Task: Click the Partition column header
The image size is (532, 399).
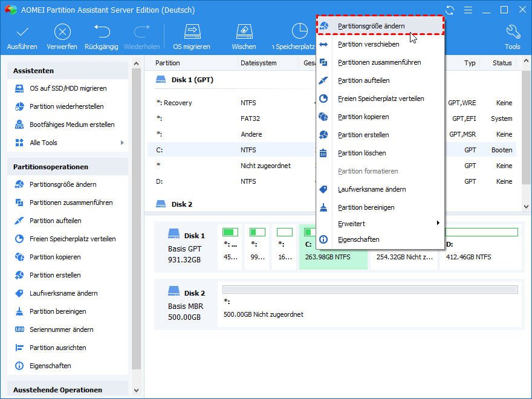Action: click(x=167, y=63)
